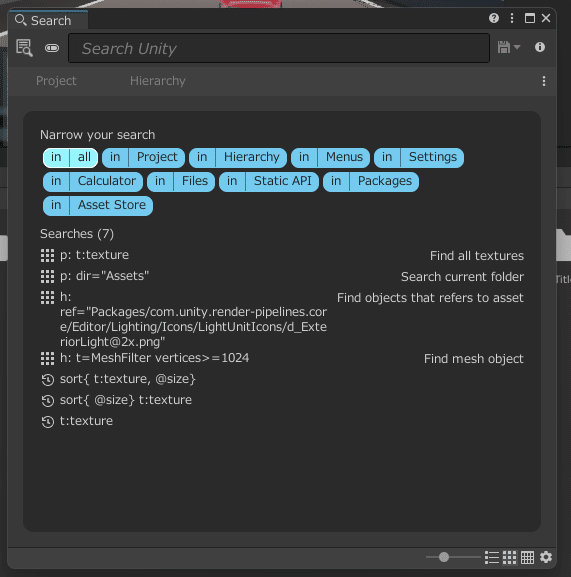Viewport: 571px width, 577px height.
Task: Click grid icon beside 'p: t:texture'
Action: tap(47, 255)
